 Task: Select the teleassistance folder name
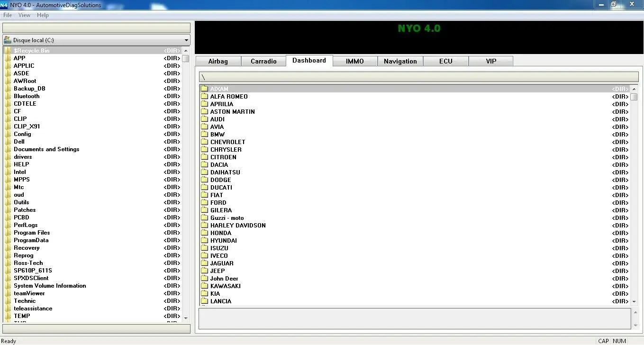33,309
